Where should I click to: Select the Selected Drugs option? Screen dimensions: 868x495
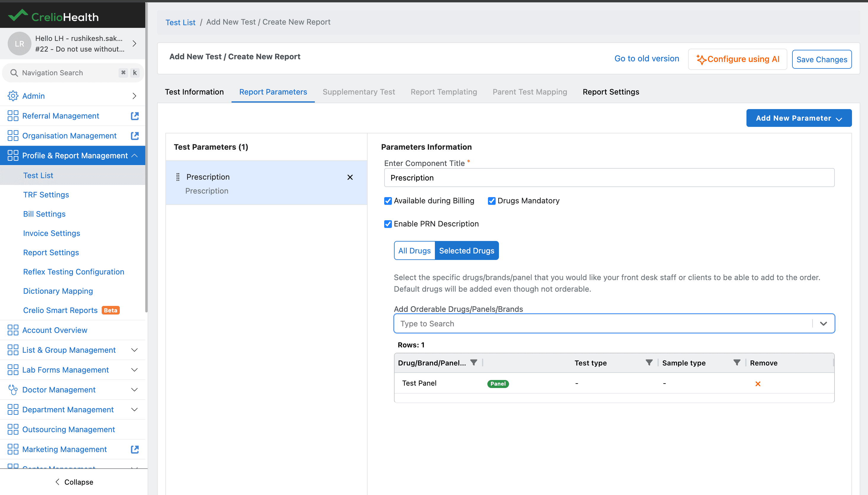click(x=467, y=250)
